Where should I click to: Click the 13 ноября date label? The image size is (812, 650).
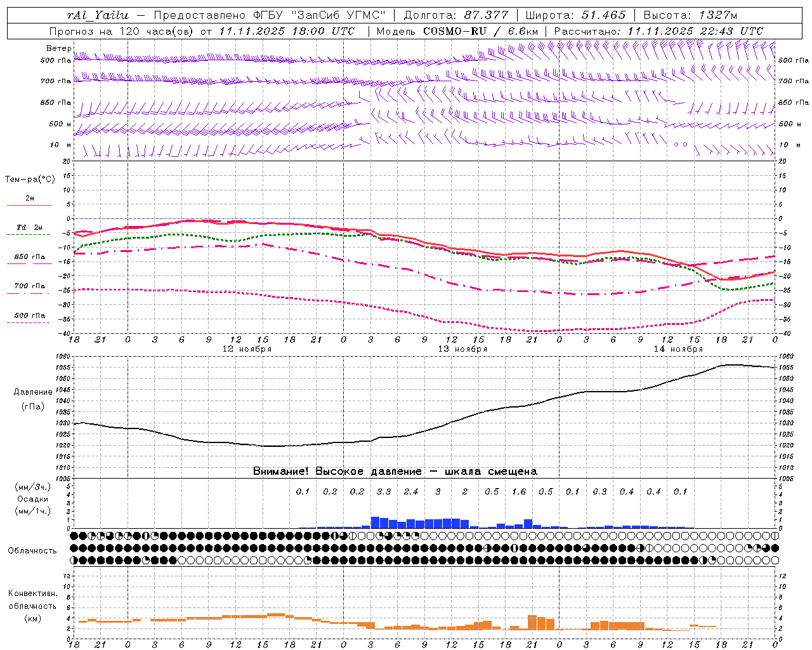pos(463,349)
